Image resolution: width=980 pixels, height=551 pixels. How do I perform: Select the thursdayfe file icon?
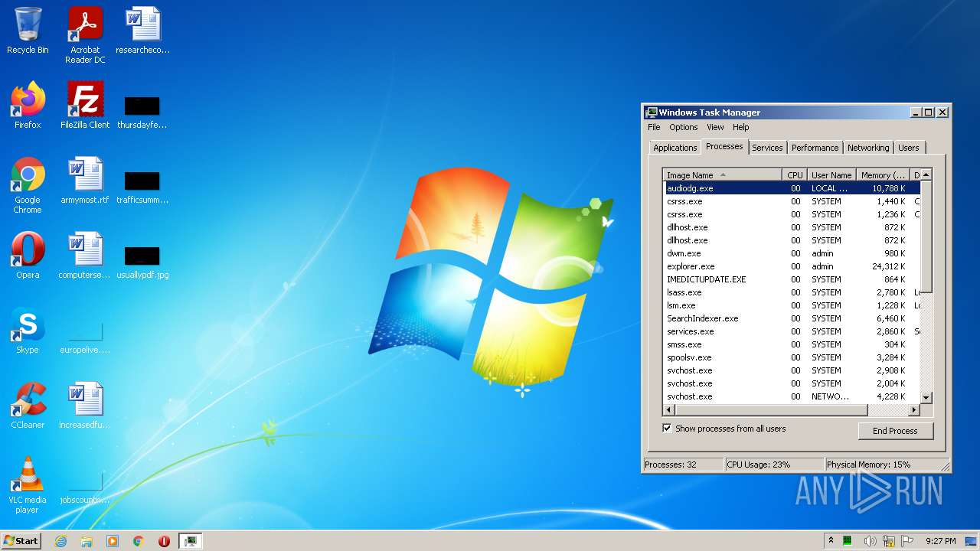(x=142, y=109)
